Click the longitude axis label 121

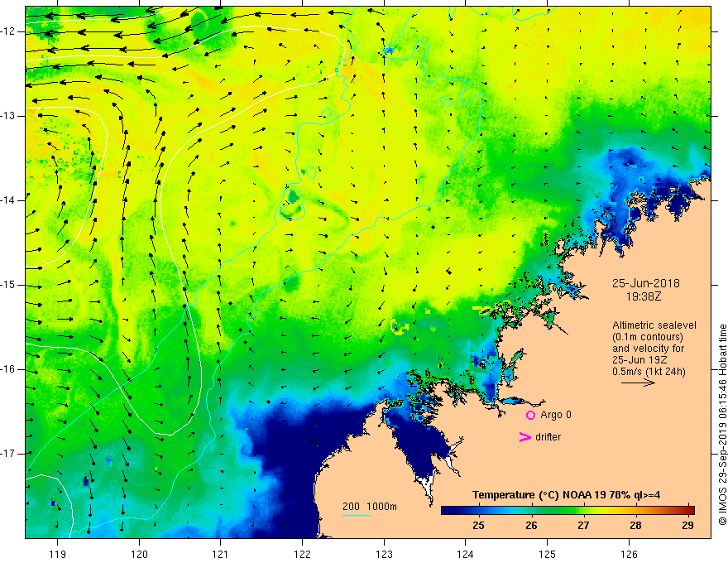click(x=221, y=554)
